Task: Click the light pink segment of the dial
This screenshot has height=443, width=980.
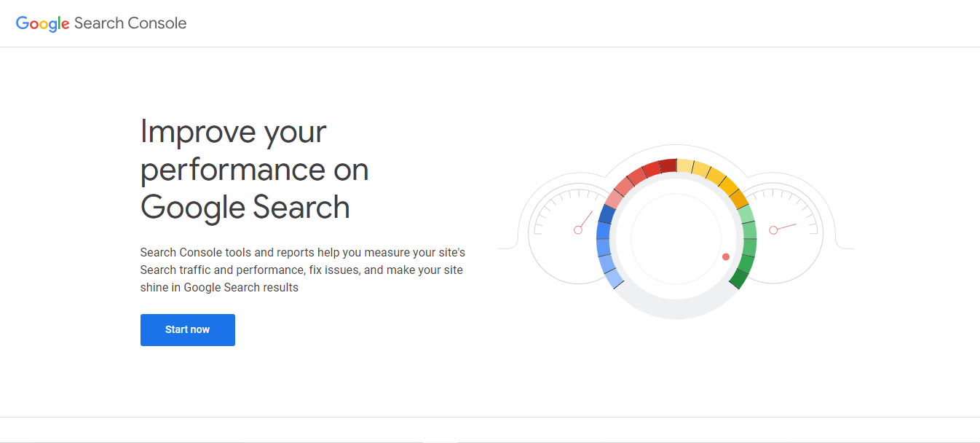Action: (x=615, y=197)
